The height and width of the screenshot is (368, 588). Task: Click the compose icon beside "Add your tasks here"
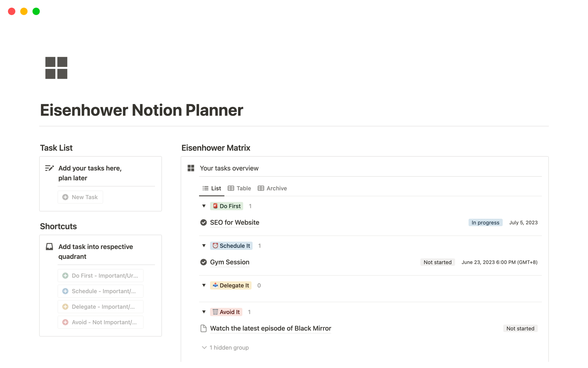(x=49, y=168)
